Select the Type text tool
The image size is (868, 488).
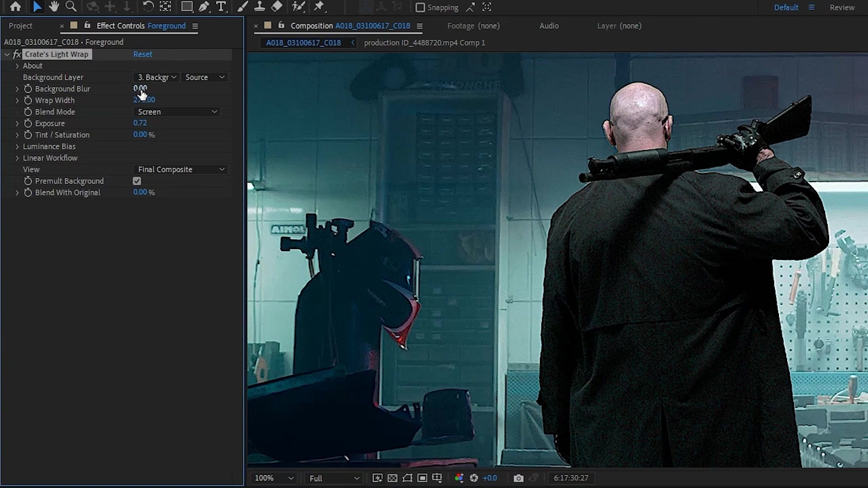(221, 6)
